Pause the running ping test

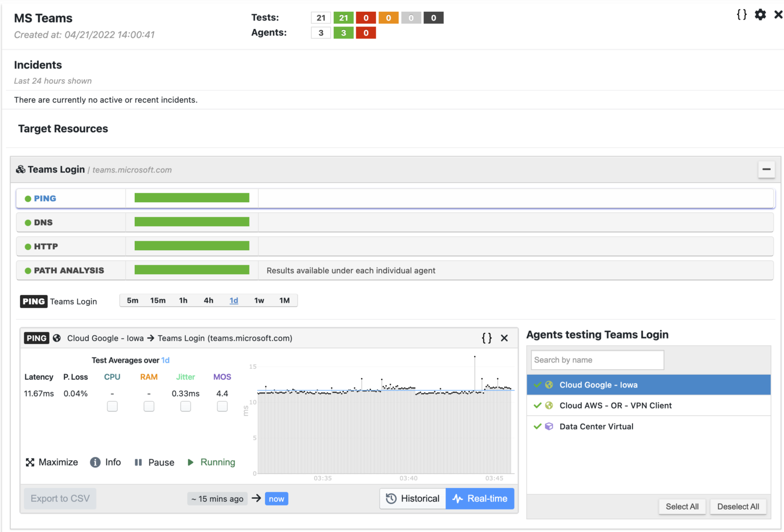click(138, 462)
